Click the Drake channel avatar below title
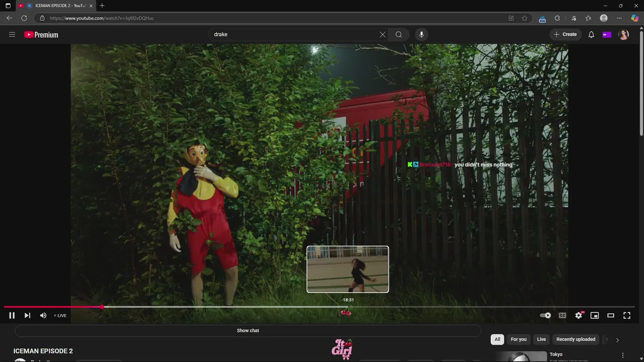The width and height of the screenshot is (644, 362). pyautogui.click(x=20, y=360)
